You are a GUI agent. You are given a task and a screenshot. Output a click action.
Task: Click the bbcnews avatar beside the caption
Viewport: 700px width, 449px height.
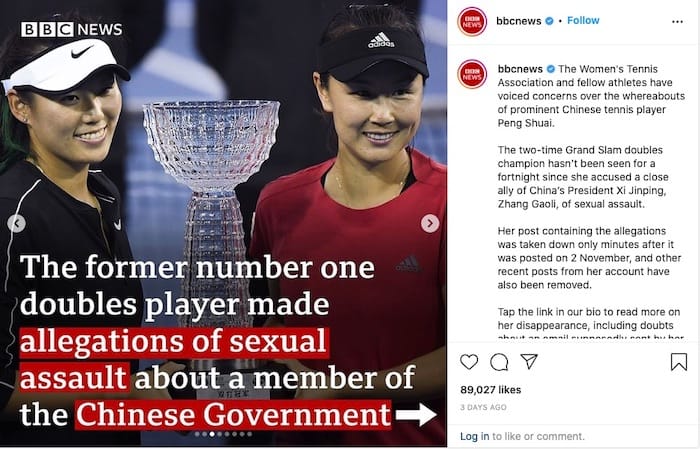[472, 74]
